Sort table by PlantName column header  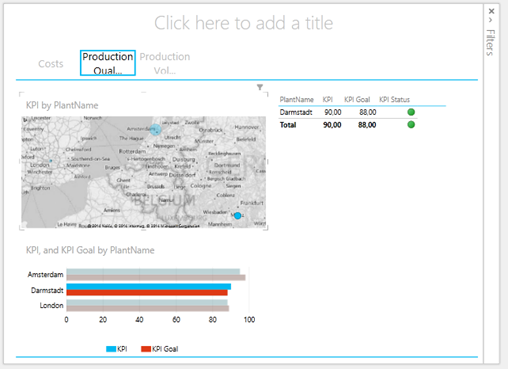click(x=297, y=99)
